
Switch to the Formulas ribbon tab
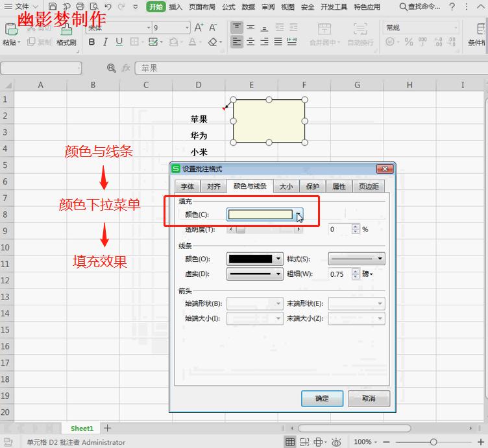coord(228,7)
